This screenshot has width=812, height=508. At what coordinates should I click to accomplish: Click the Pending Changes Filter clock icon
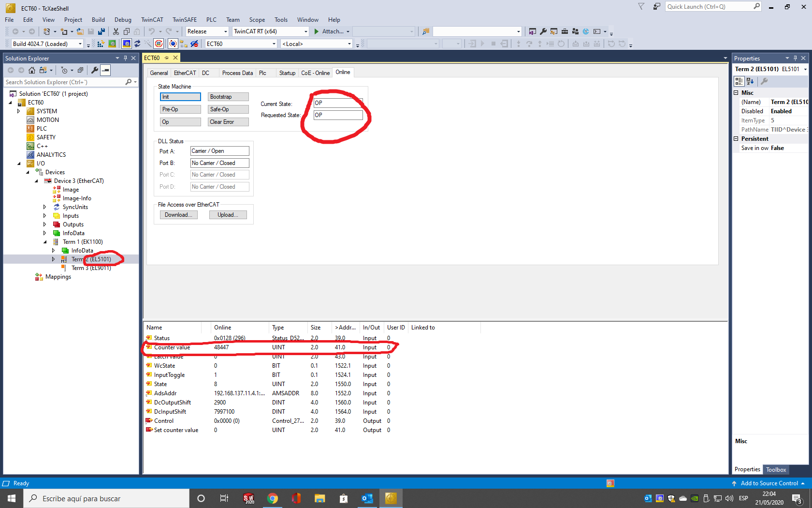click(x=65, y=70)
